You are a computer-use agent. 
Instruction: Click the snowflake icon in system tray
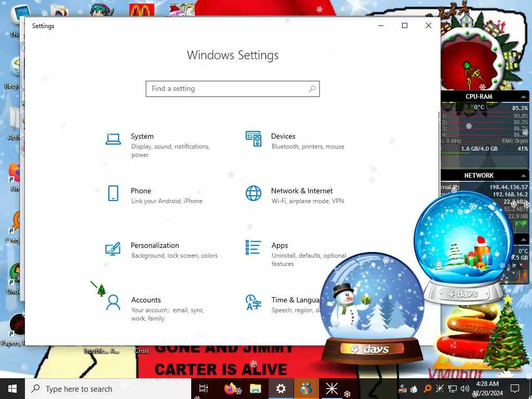(x=440, y=389)
